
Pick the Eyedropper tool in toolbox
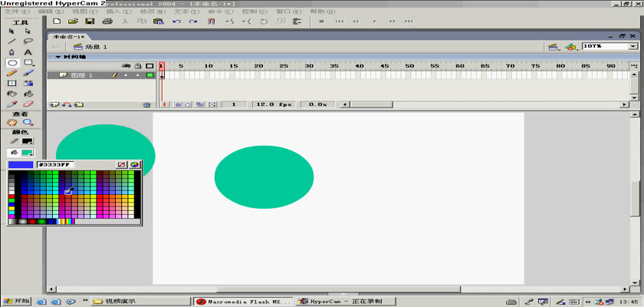tap(12, 104)
